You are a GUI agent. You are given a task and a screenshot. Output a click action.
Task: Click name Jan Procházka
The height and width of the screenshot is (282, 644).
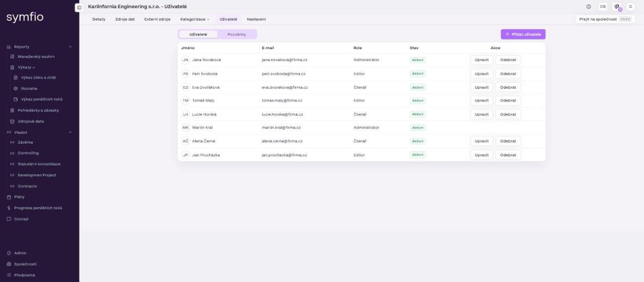point(206,154)
